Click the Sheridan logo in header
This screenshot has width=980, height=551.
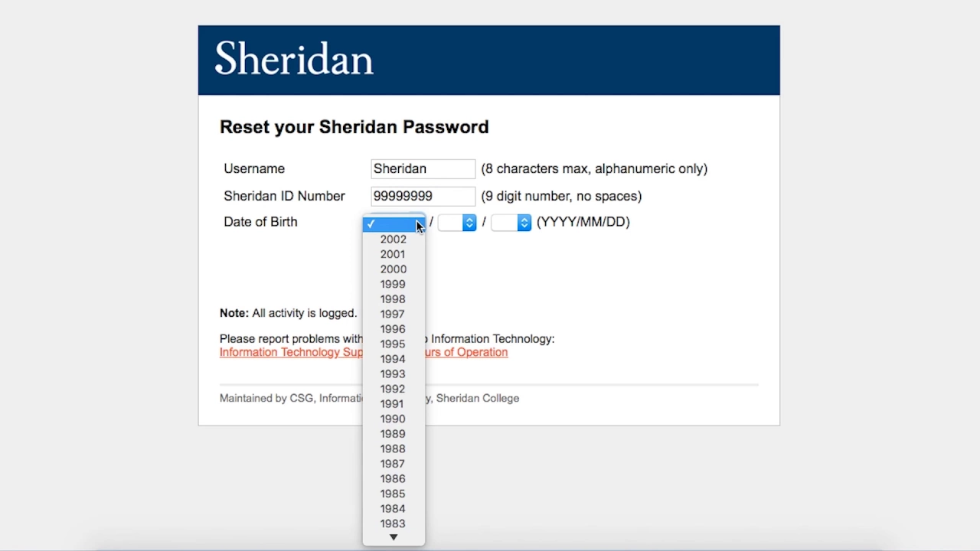point(294,59)
